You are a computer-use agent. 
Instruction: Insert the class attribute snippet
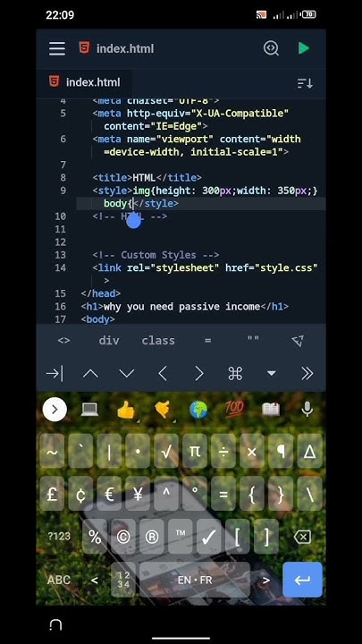tap(158, 341)
